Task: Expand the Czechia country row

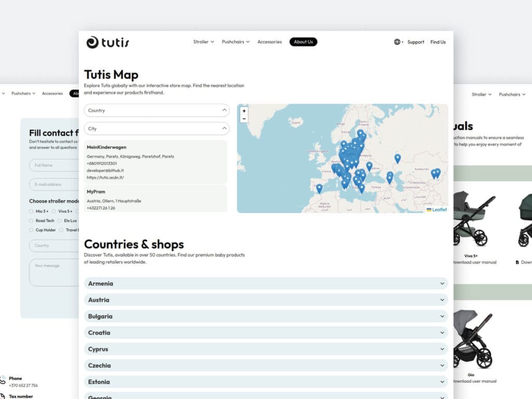Action: click(266, 365)
